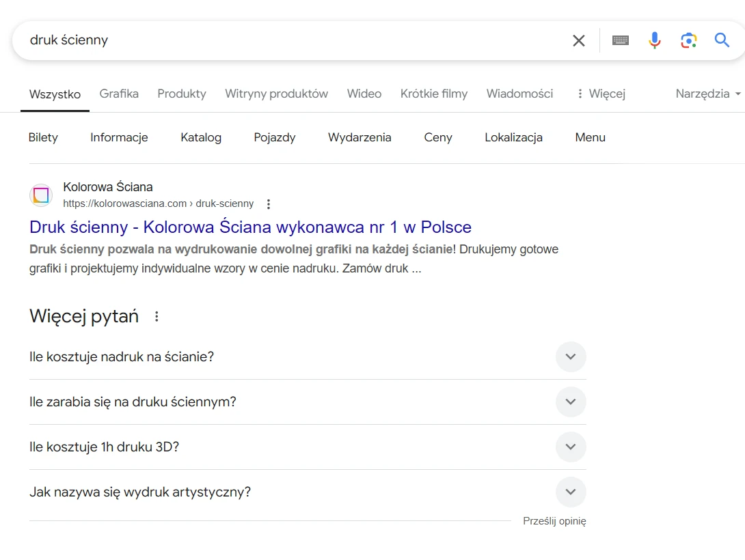Submit the search with the magnifier icon
Image resolution: width=745 pixels, height=560 pixels.
click(722, 40)
